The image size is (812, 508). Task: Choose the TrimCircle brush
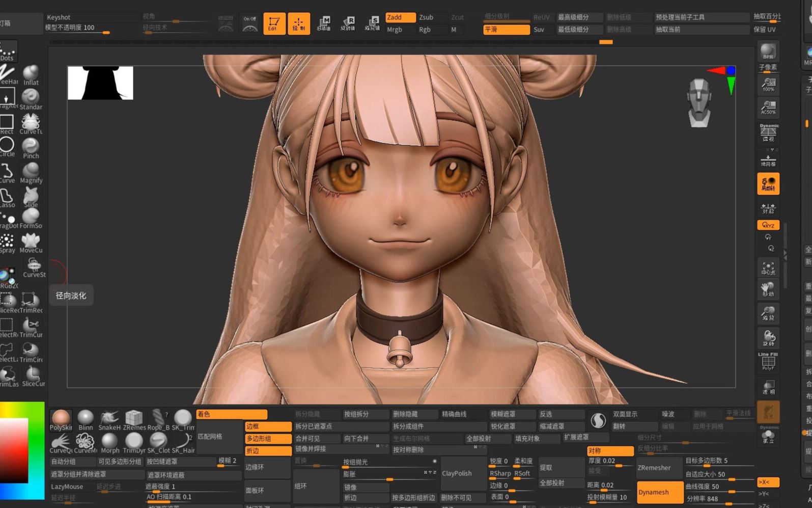tap(31, 352)
